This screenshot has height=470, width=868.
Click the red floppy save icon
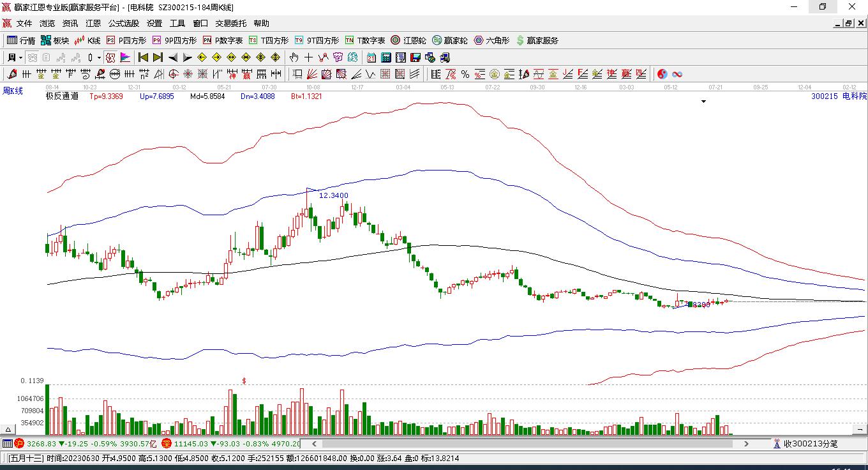(x=415, y=57)
